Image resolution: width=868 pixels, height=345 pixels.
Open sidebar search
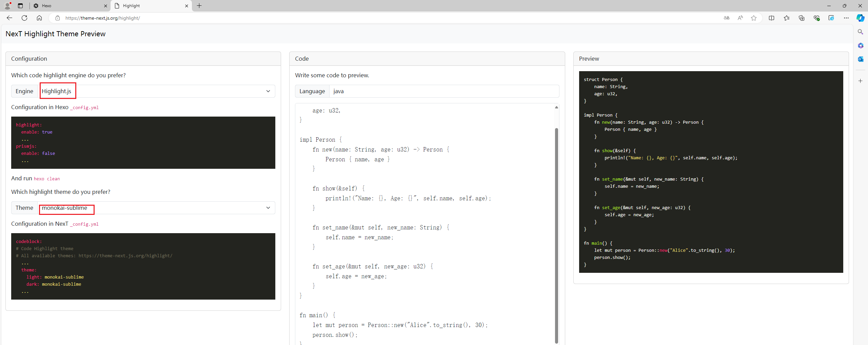tap(861, 32)
